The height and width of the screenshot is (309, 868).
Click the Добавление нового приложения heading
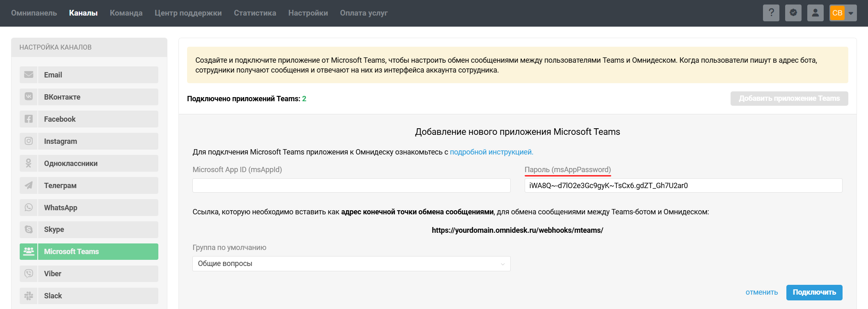pos(517,132)
